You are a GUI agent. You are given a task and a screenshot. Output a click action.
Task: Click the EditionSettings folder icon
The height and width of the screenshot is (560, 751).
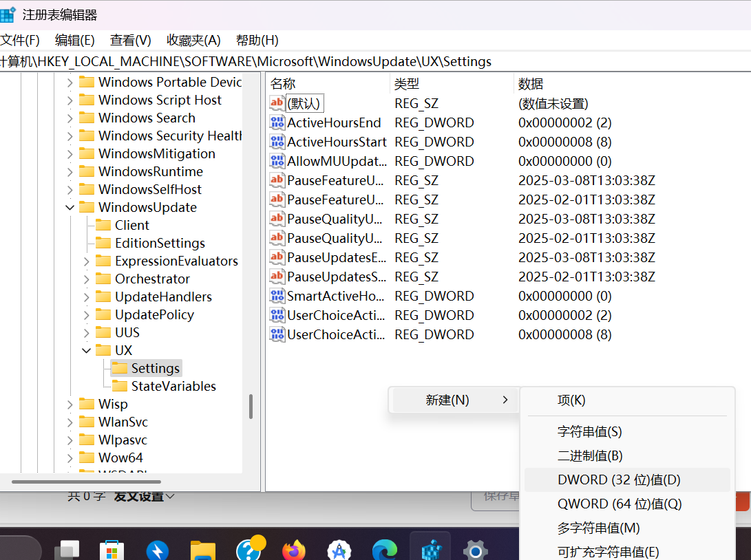tap(103, 243)
